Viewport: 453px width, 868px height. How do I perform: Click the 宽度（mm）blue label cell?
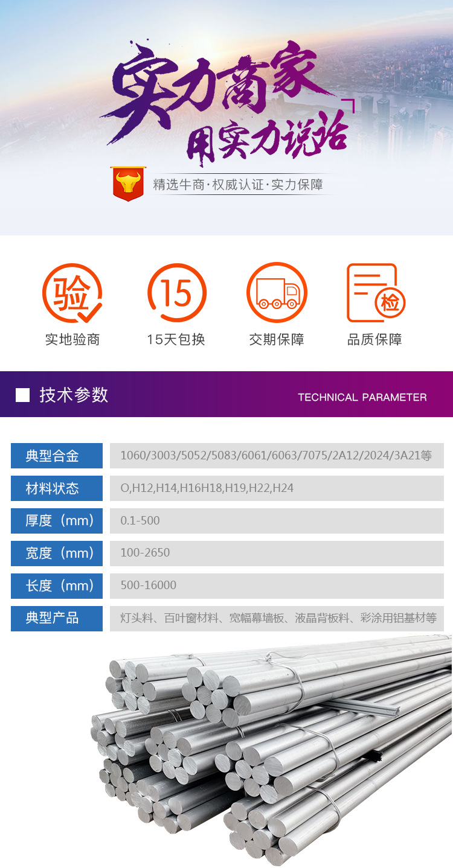pyautogui.click(x=57, y=554)
